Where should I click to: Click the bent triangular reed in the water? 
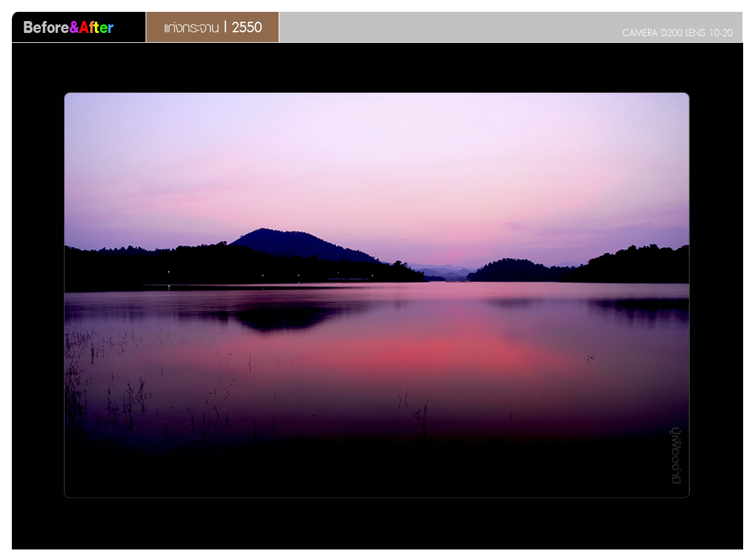[x=419, y=413]
